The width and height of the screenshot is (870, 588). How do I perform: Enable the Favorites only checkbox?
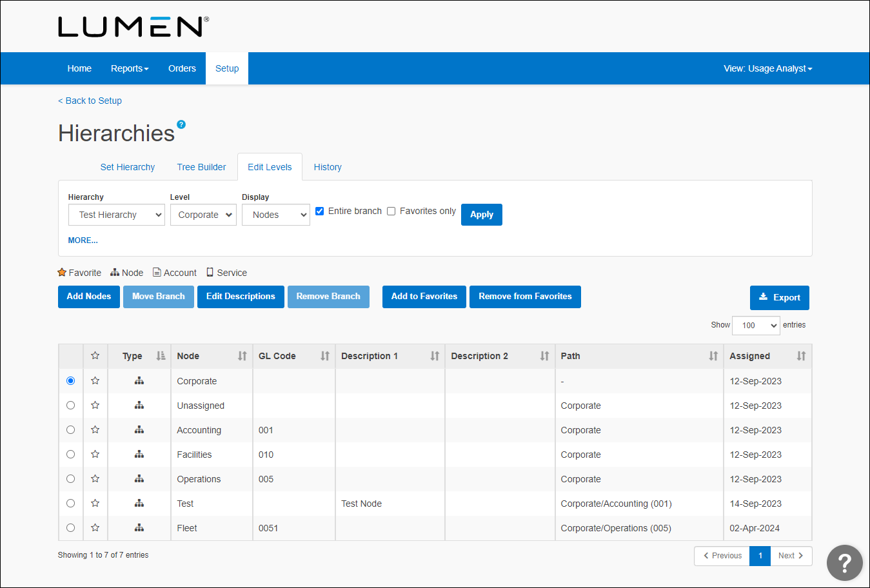[391, 211]
